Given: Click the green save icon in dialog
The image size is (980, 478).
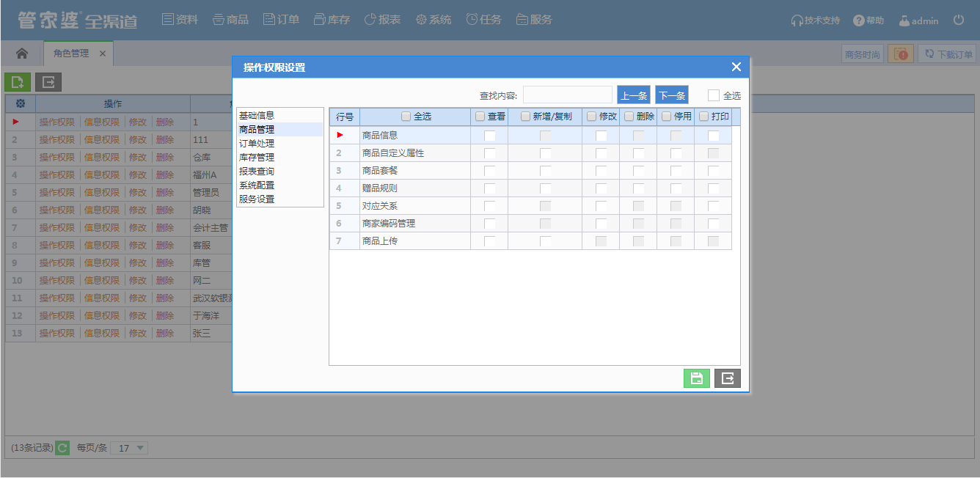Looking at the screenshot, I should coord(697,378).
